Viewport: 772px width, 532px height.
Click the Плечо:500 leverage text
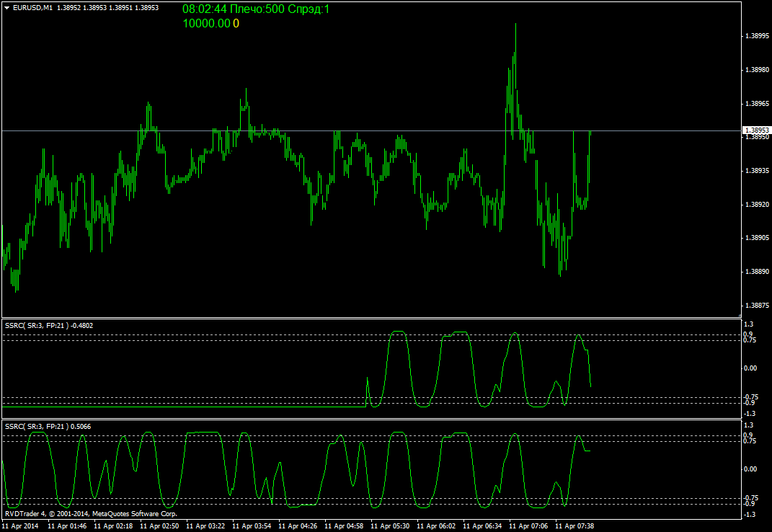click(x=257, y=9)
